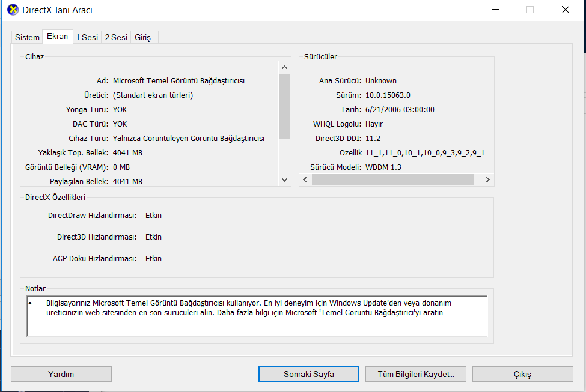Click the Yaklaşık Top. Bellek value 4041 MB

tap(128, 153)
